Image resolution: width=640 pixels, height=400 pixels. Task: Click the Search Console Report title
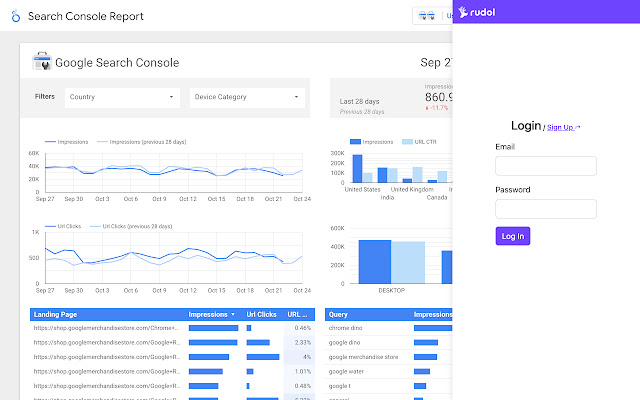coord(86,16)
